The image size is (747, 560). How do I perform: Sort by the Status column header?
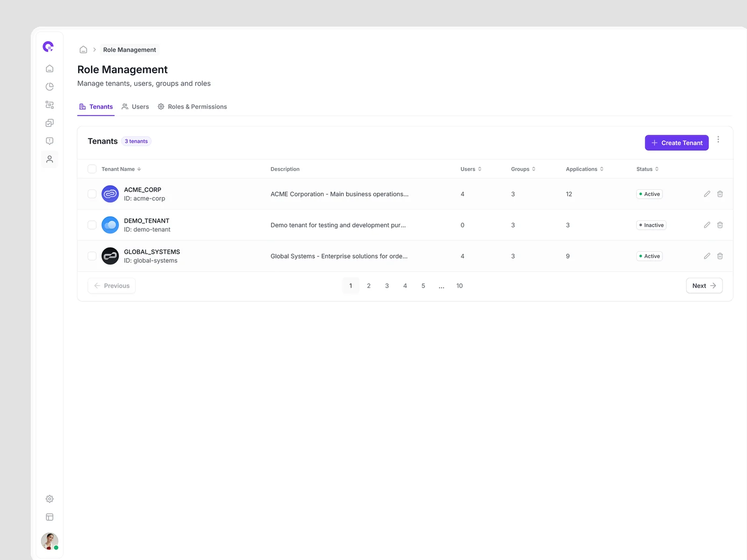tap(647, 169)
